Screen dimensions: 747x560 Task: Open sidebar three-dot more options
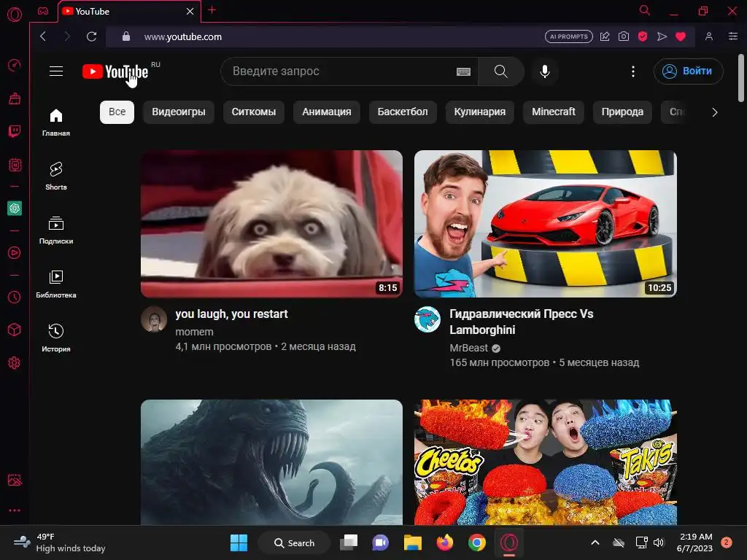(15, 510)
